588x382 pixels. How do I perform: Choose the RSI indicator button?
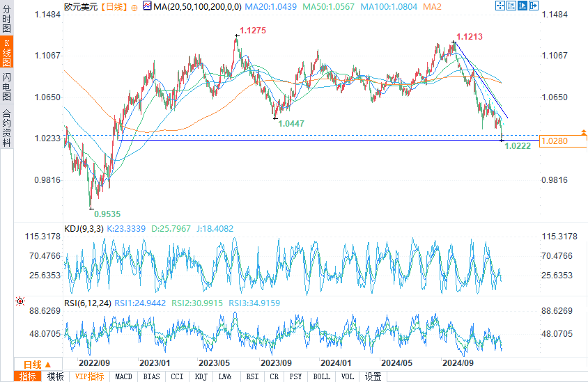click(252, 376)
